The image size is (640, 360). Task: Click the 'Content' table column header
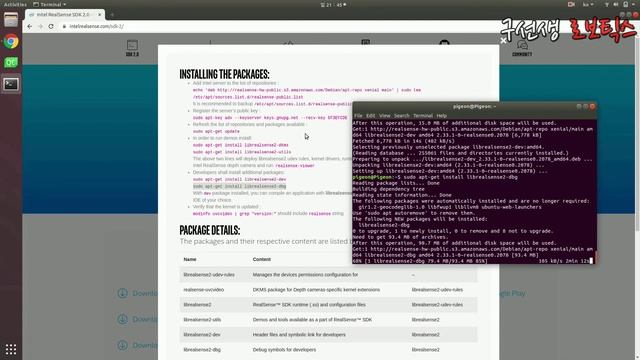pyautogui.click(x=262, y=259)
